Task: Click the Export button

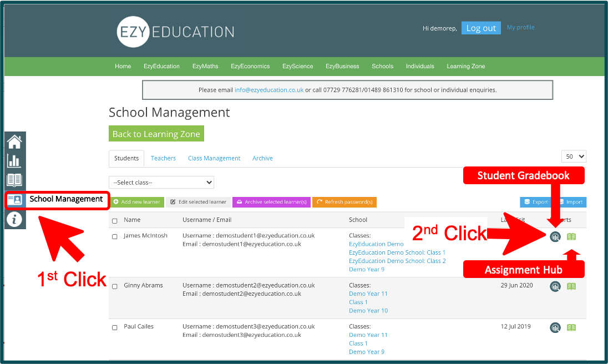Action: pyautogui.click(x=535, y=202)
